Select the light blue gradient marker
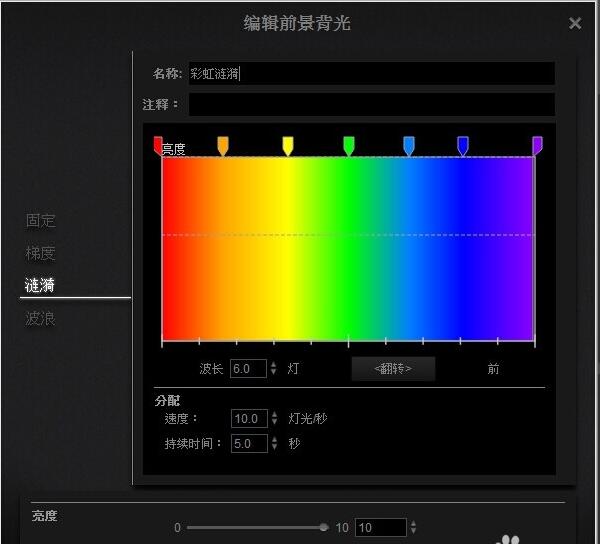The height and width of the screenshot is (544, 600). pyautogui.click(x=409, y=146)
